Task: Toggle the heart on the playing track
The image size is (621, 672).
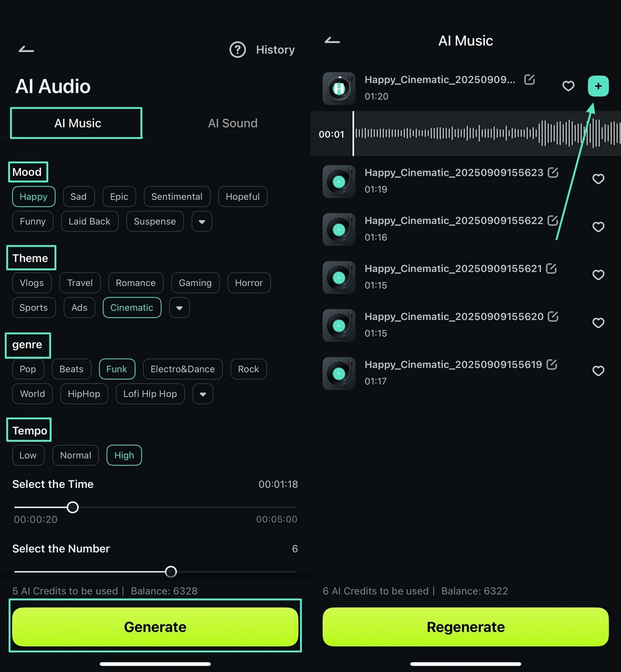Action: tap(568, 86)
